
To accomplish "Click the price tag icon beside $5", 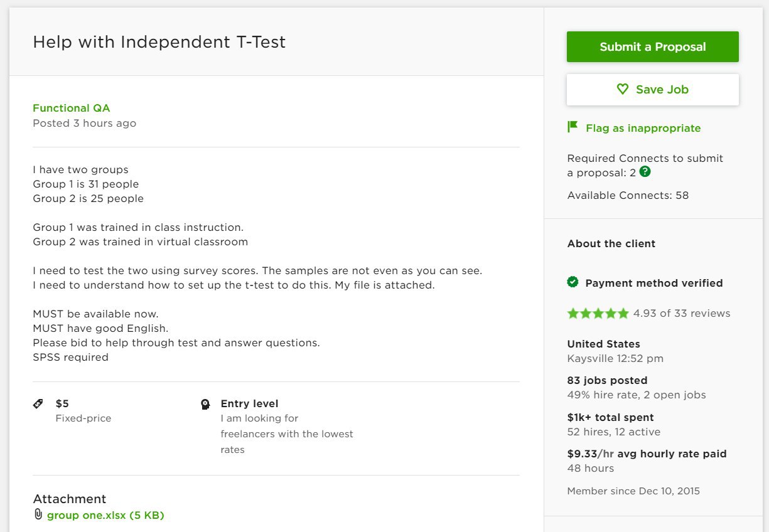I will pos(38,403).
